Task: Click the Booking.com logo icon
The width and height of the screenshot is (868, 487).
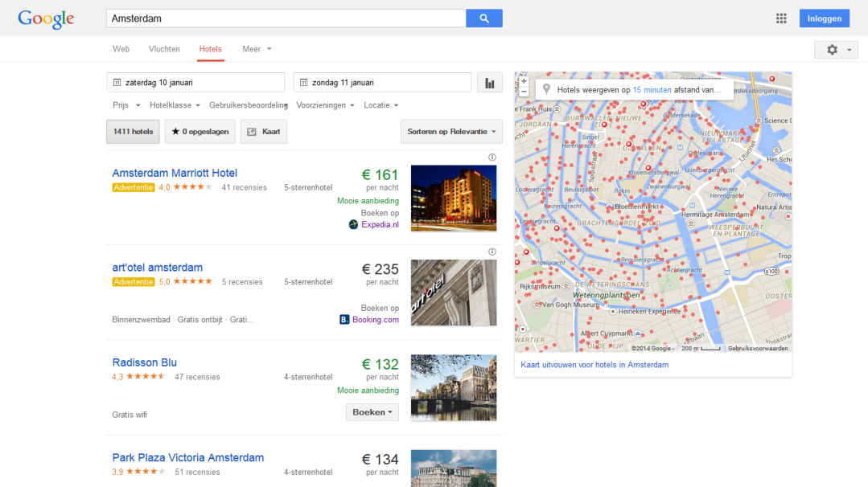Action: (x=344, y=320)
